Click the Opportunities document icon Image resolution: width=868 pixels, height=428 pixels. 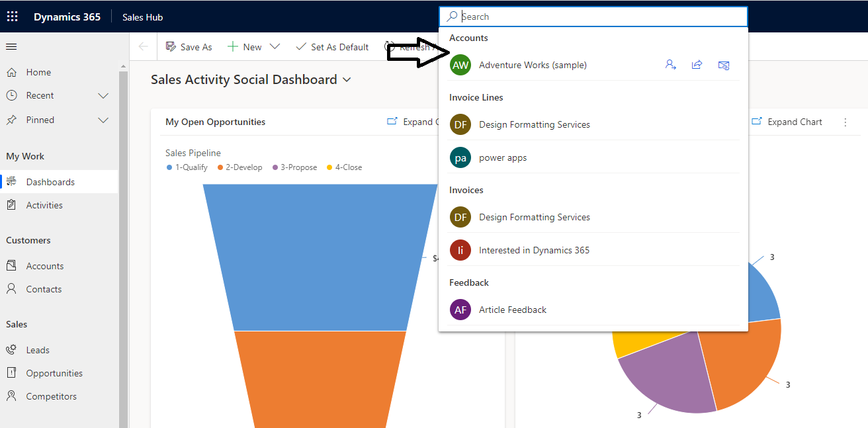[11, 373]
